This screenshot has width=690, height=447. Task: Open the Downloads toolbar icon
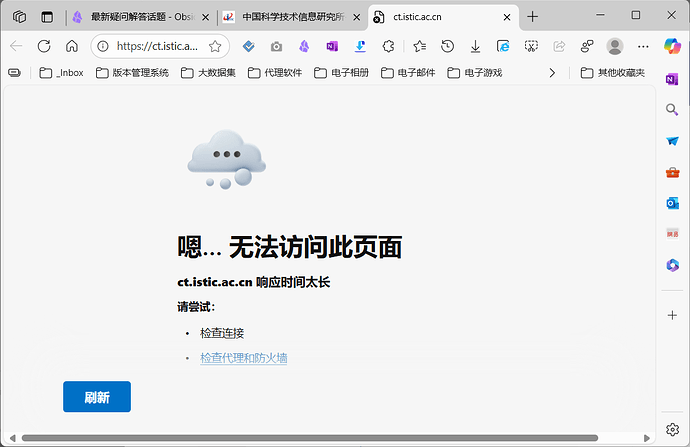(x=475, y=46)
